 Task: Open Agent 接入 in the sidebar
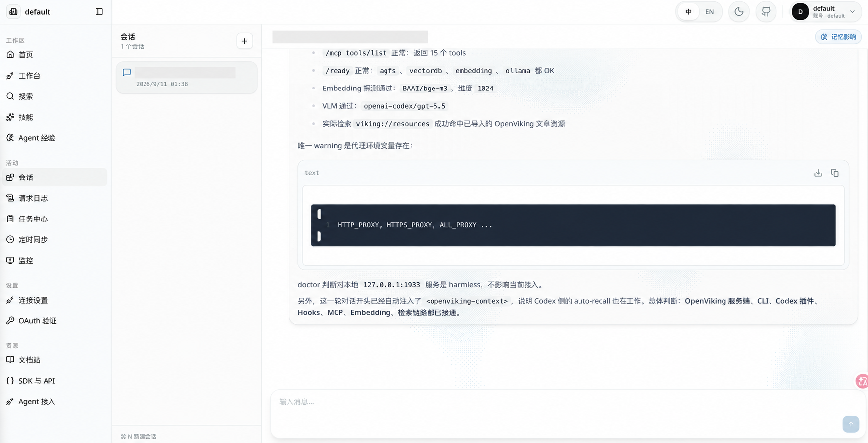[x=54, y=401]
